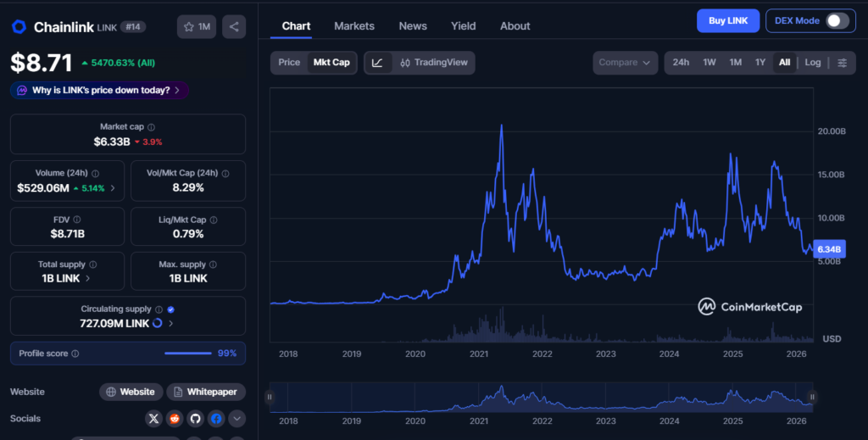Screen dimensions: 868x440
Task: Expand 'Why is LINK's price down today?'
Action: (99, 90)
